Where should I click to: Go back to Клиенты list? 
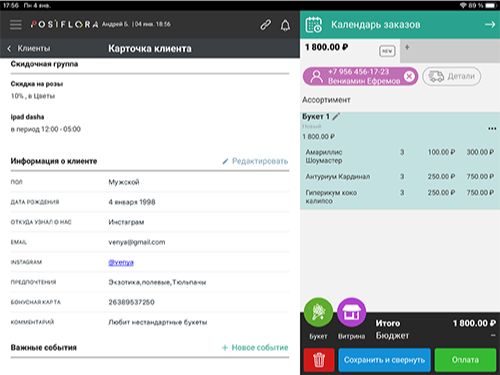[x=29, y=49]
